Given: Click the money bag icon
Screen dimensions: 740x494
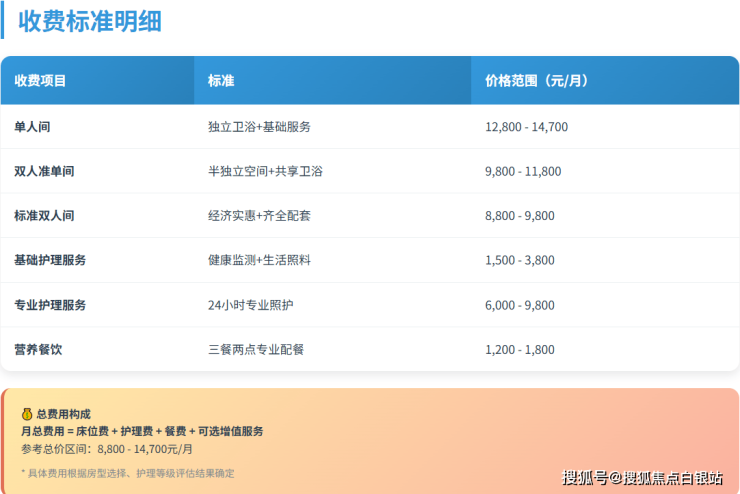Looking at the screenshot, I should [27, 414].
